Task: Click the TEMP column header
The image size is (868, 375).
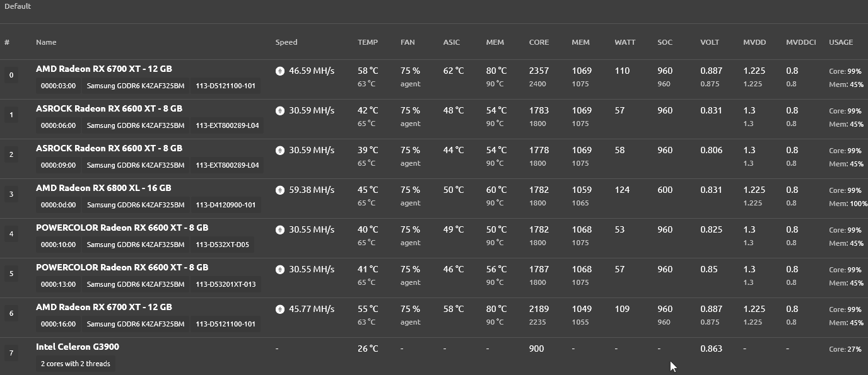Action: point(367,42)
